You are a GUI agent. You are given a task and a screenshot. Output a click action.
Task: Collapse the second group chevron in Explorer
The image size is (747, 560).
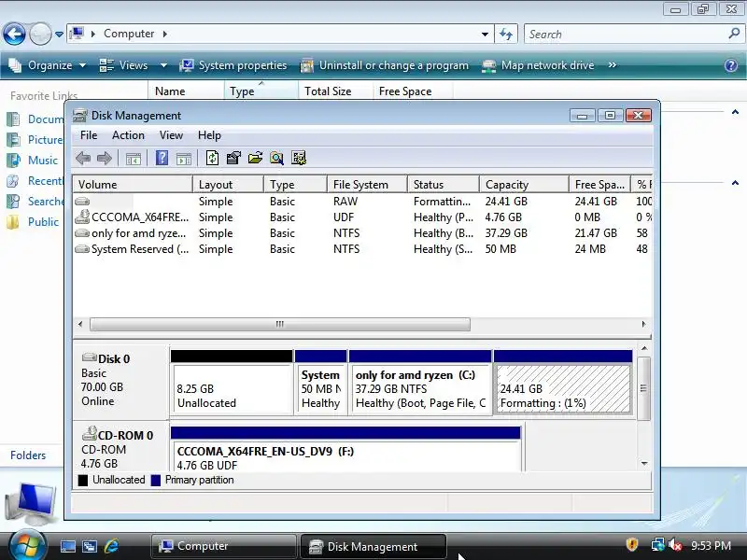(735, 183)
